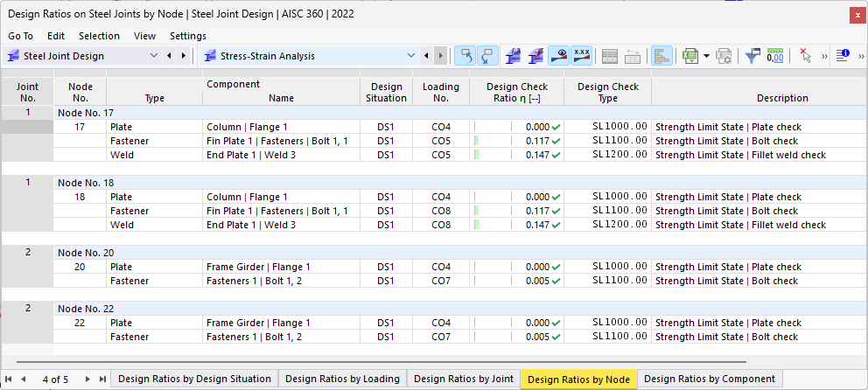
Task: Click the grayed table grid icon
Action: click(x=610, y=56)
